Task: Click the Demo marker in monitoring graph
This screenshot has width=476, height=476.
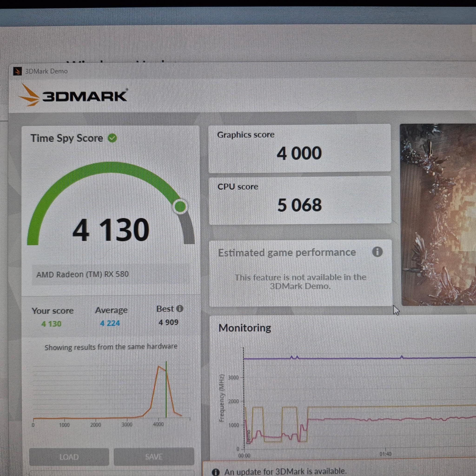Action: click(248, 437)
